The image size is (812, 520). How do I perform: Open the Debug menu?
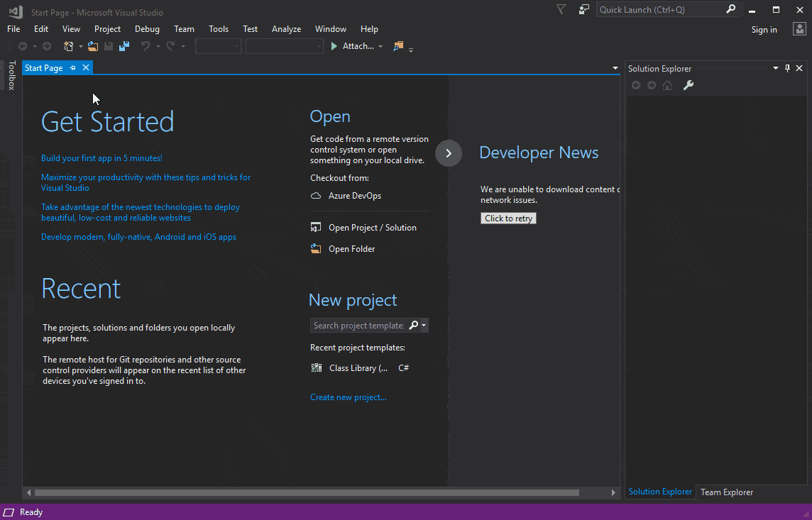[147, 29]
